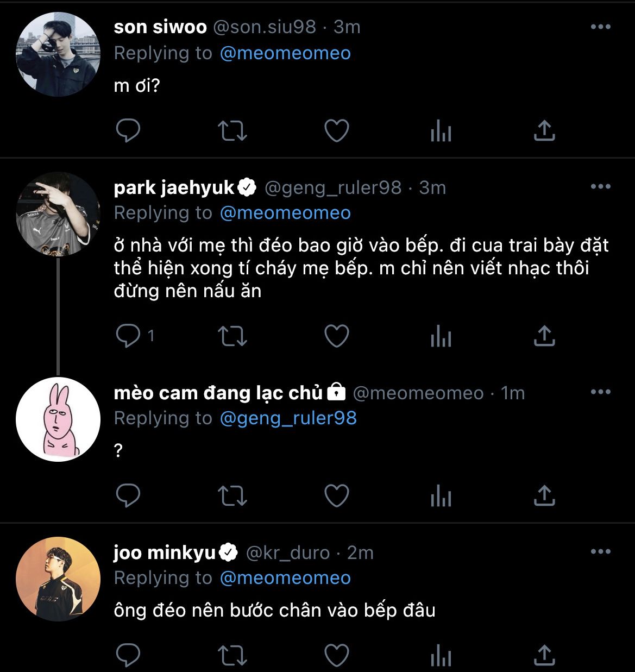Screen dimensions: 635x672
Task: Open more options for park jaehyuk's tweet
Action: coord(600,187)
